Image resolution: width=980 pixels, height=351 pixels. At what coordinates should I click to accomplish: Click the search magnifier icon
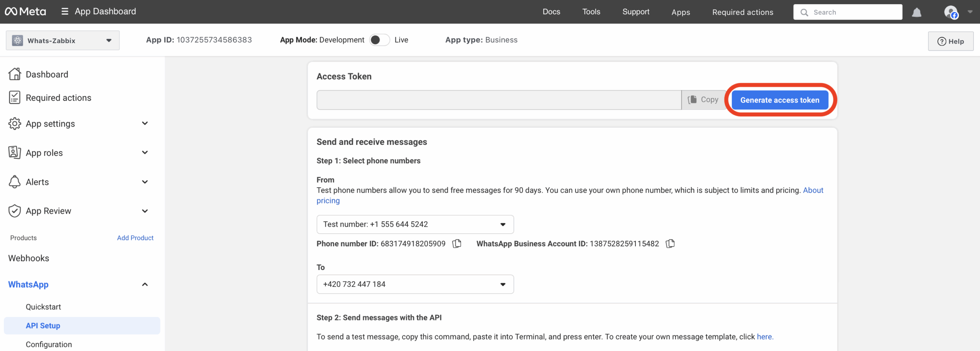coord(804,12)
